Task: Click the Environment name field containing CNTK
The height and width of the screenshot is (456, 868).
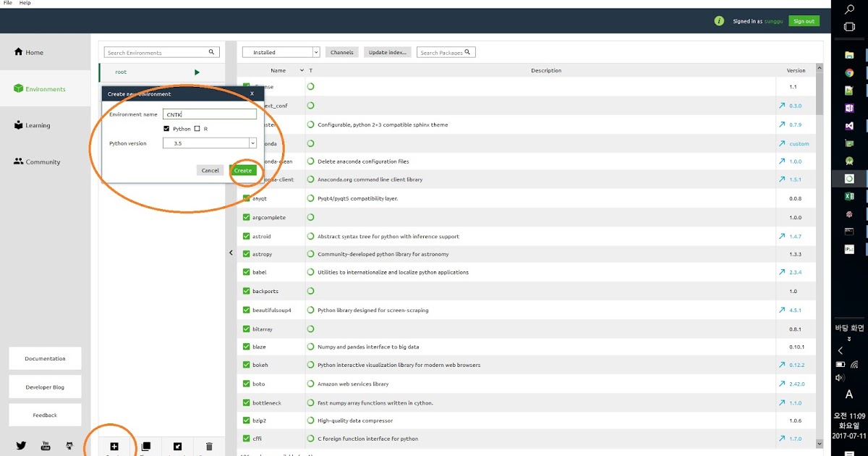Action: click(210, 114)
